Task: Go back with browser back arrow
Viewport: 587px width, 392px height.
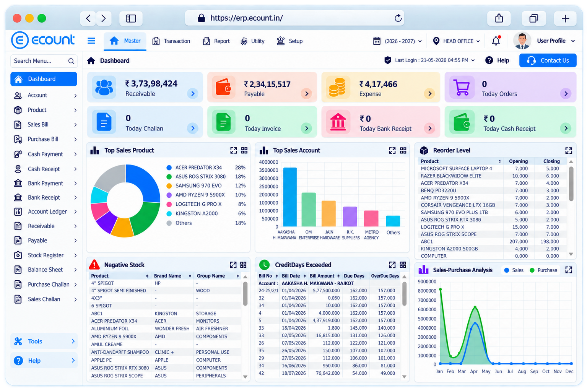Action: click(x=88, y=18)
